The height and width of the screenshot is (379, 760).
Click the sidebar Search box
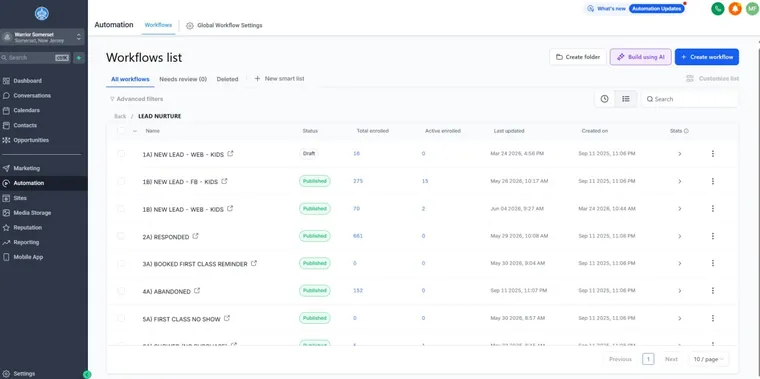[x=35, y=58]
